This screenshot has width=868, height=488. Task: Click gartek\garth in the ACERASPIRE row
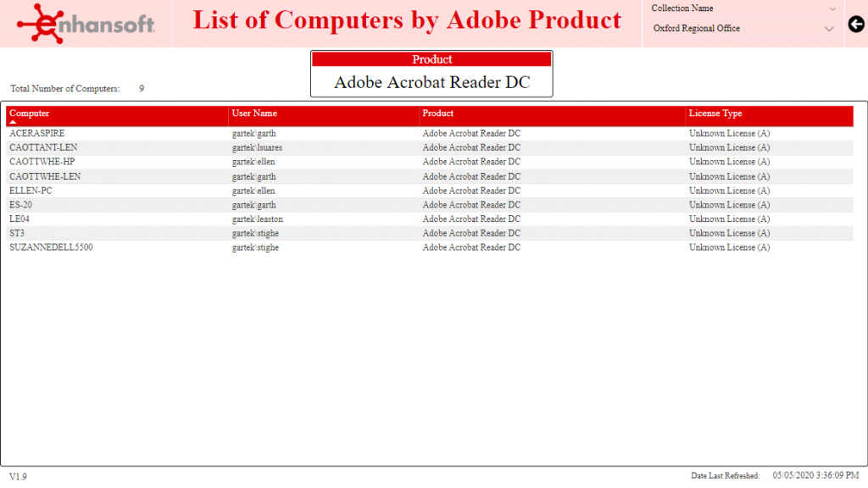(x=253, y=133)
